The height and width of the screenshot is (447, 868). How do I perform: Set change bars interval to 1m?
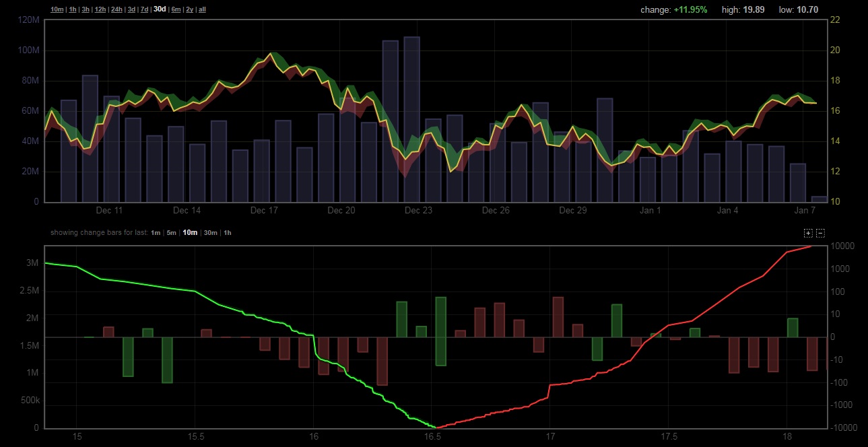pyautogui.click(x=156, y=233)
